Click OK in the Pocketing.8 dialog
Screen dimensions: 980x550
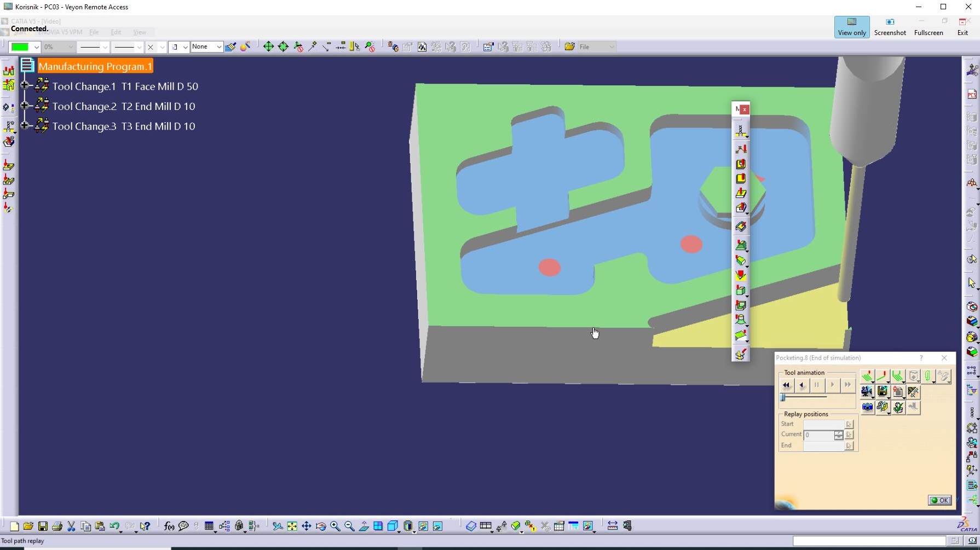pos(940,500)
